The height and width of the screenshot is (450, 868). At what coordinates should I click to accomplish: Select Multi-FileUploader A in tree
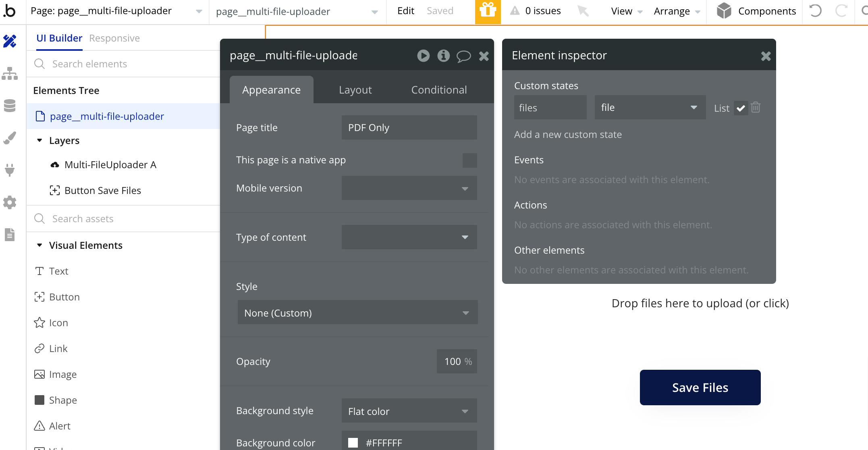110,165
